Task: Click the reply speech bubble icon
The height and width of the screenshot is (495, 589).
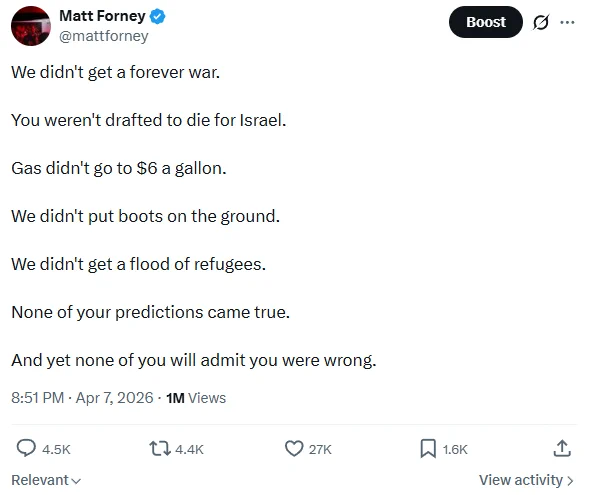Action: (x=26, y=448)
